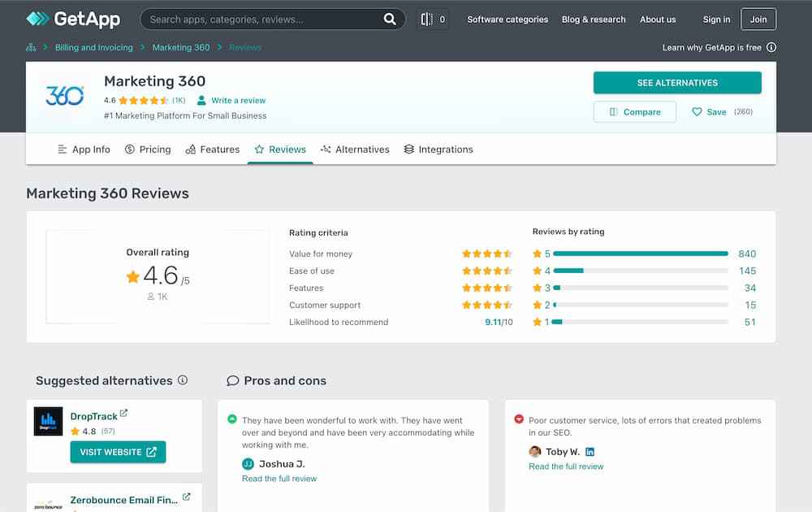Click the DropTrack alternative name
The image size is (812, 512).
click(93, 417)
